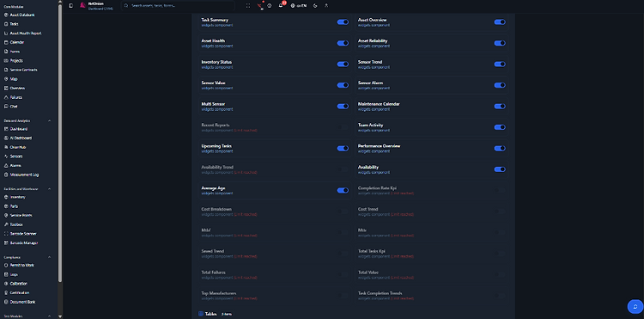Open the Chat bubble icon

(6, 107)
